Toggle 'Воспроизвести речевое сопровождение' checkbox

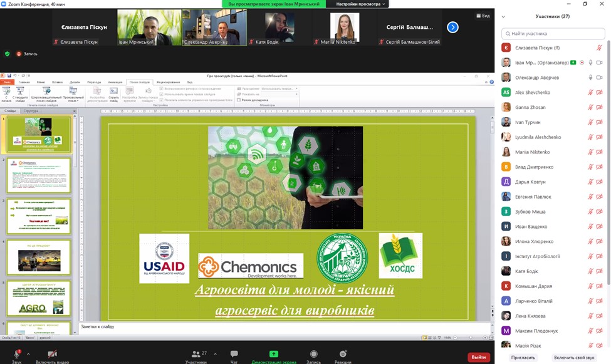161,89
